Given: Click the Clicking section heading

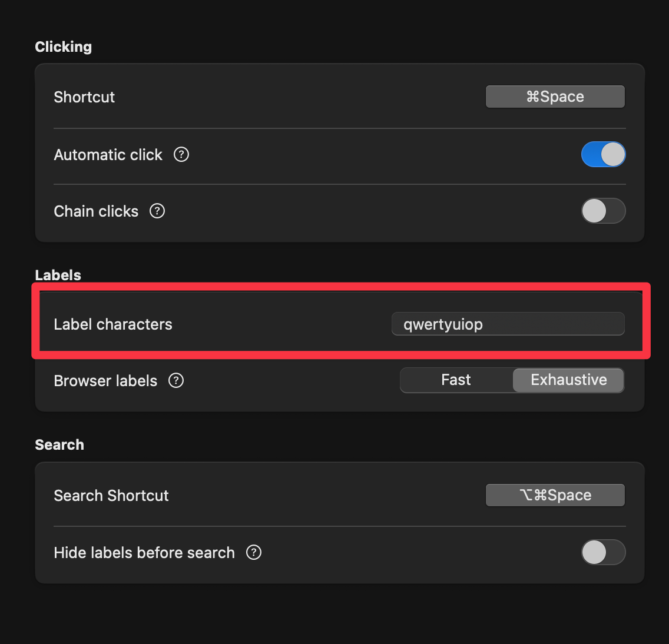Looking at the screenshot, I should coord(64,47).
